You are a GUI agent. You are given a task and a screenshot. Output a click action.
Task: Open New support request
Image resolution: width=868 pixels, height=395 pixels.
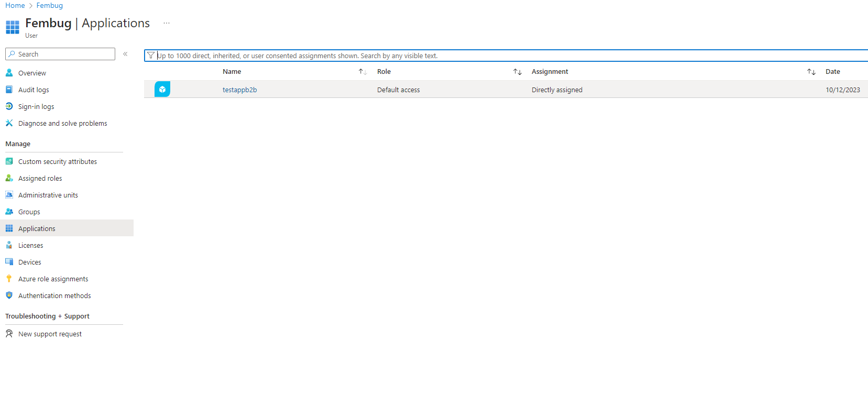[50, 334]
